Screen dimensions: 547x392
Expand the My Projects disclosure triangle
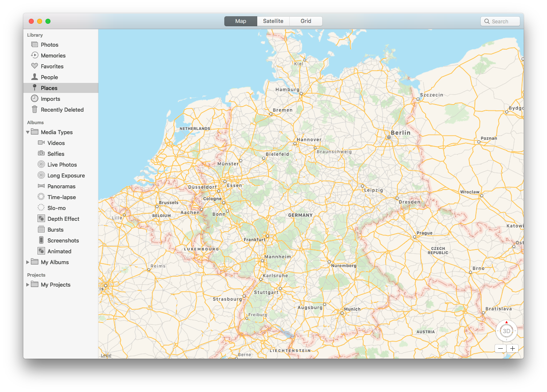coord(28,285)
